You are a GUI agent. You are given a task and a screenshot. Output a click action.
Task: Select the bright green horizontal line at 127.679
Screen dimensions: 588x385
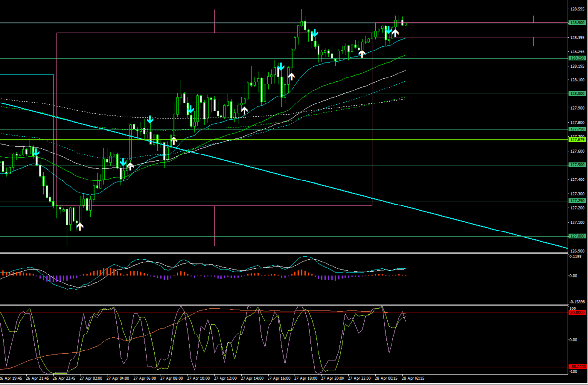(x=284, y=140)
